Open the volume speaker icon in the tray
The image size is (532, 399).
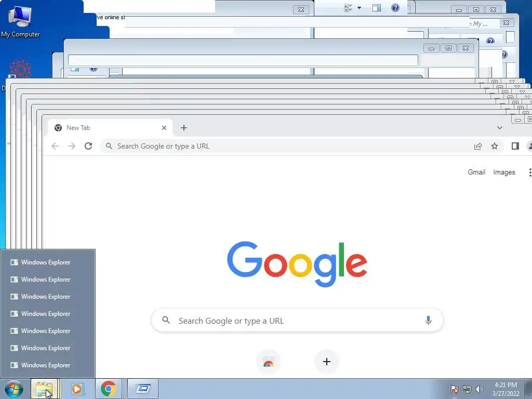[x=480, y=389]
